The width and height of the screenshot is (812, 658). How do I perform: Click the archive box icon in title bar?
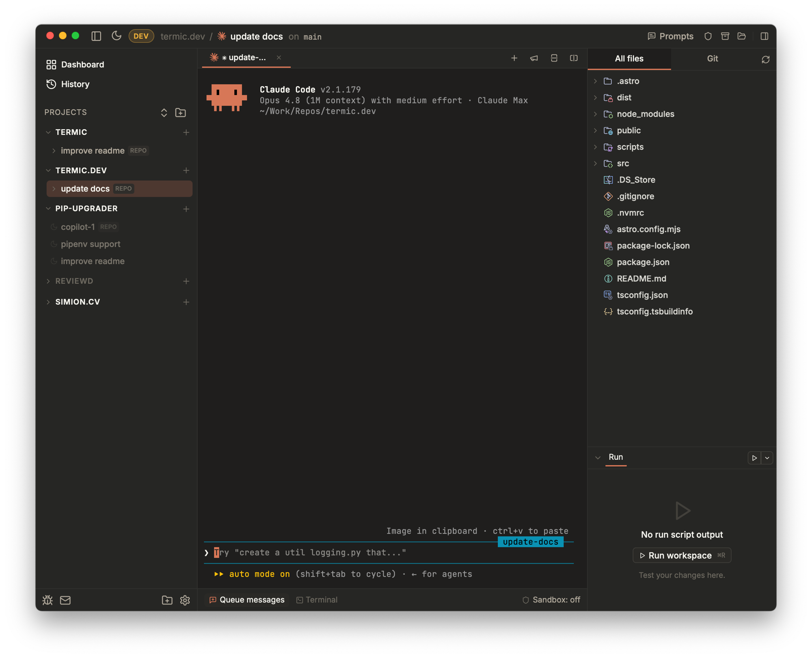(725, 36)
